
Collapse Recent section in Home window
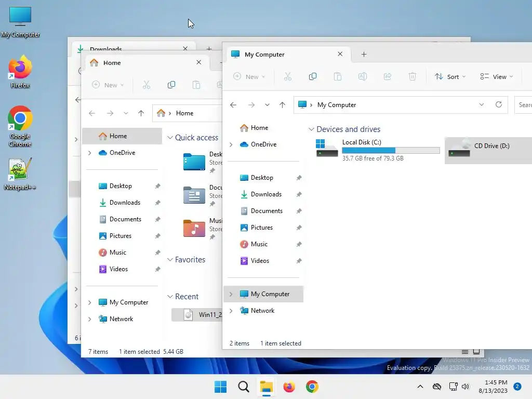[170, 297]
